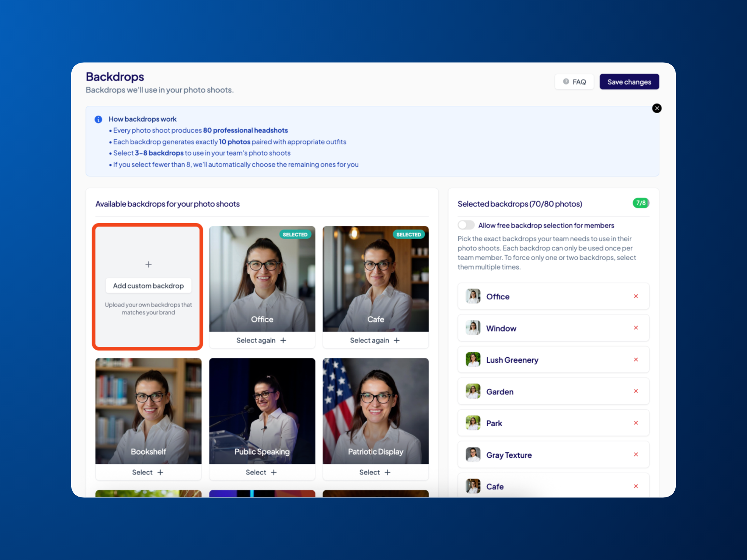The height and width of the screenshot is (560, 747).
Task: Remove Window backdrop with red X
Action: pyautogui.click(x=636, y=328)
